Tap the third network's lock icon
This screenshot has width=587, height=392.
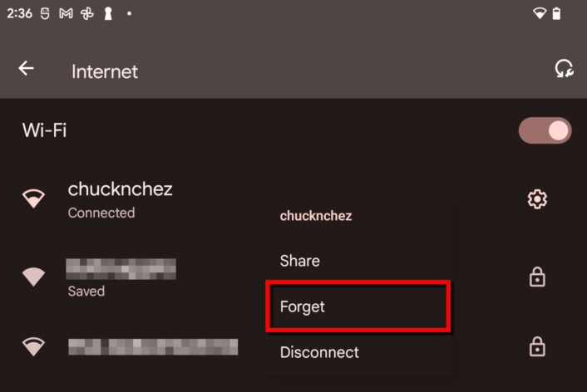[x=537, y=345]
